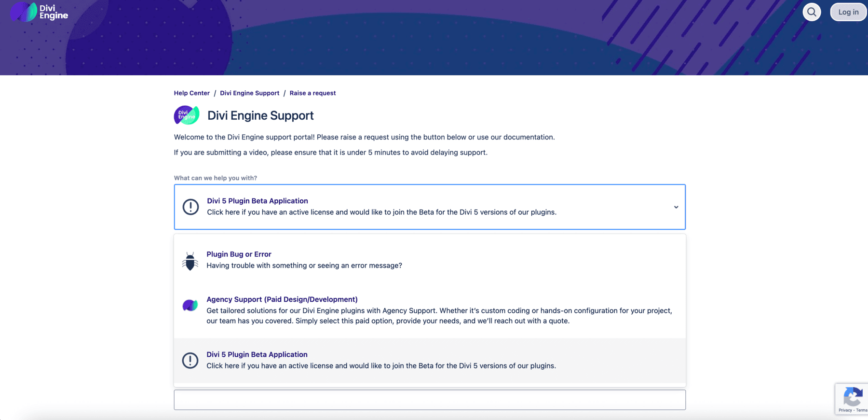
Task: Open Divi Engine Support breadcrumb link
Action: [x=249, y=93]
